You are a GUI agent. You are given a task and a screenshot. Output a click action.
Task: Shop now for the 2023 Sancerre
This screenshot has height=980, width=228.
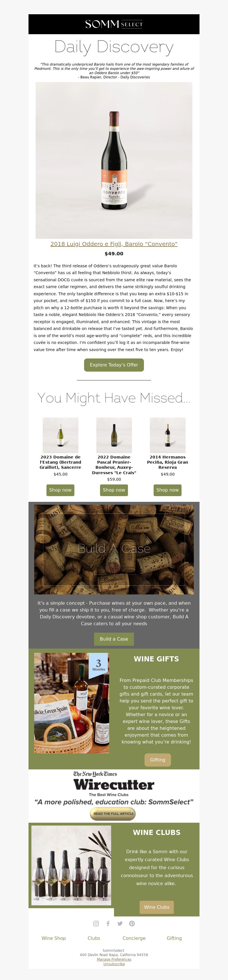pos(60,490)
